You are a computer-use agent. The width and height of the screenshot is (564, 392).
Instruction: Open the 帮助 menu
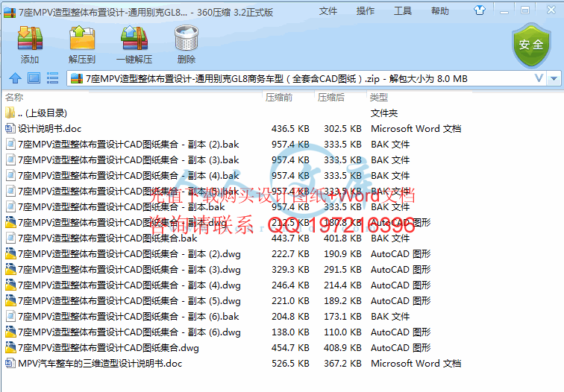[x=440, y=11]
